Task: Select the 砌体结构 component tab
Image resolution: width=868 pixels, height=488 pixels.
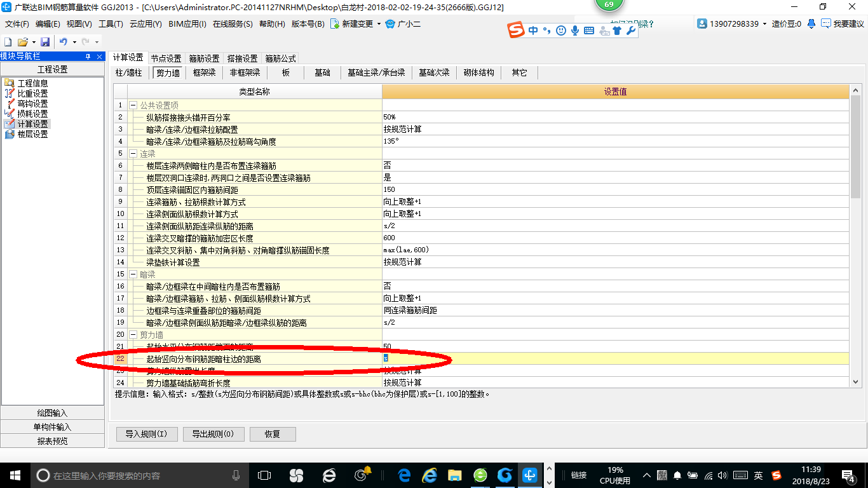Action: tap(479, 72)
